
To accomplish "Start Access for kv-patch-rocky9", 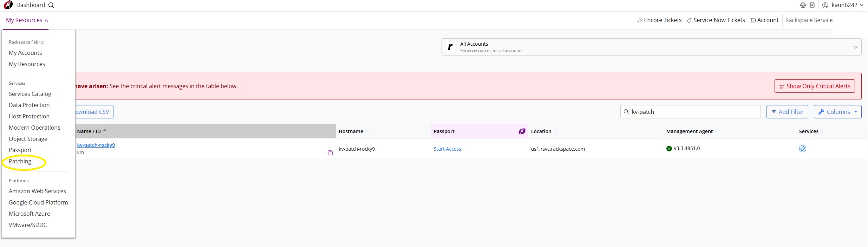I will pyautogui.click(x=447, y=149).
